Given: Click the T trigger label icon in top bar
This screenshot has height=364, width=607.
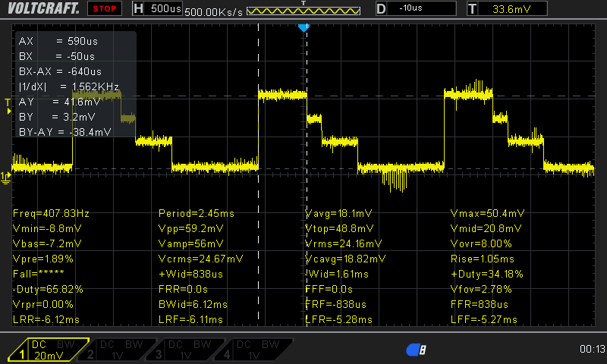Looking at the screenshot, I should 473,9.
